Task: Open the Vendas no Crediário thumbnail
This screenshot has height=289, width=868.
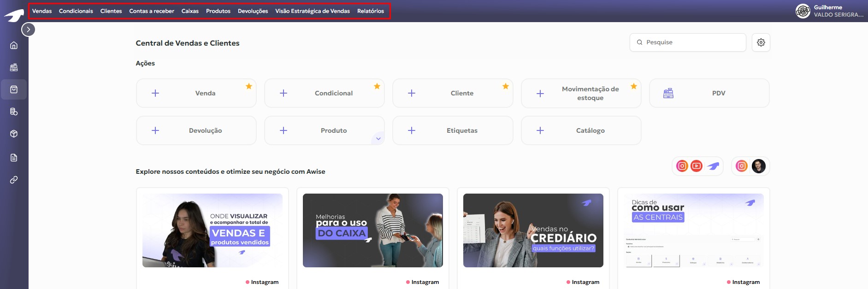Action: tap(533, 230)
